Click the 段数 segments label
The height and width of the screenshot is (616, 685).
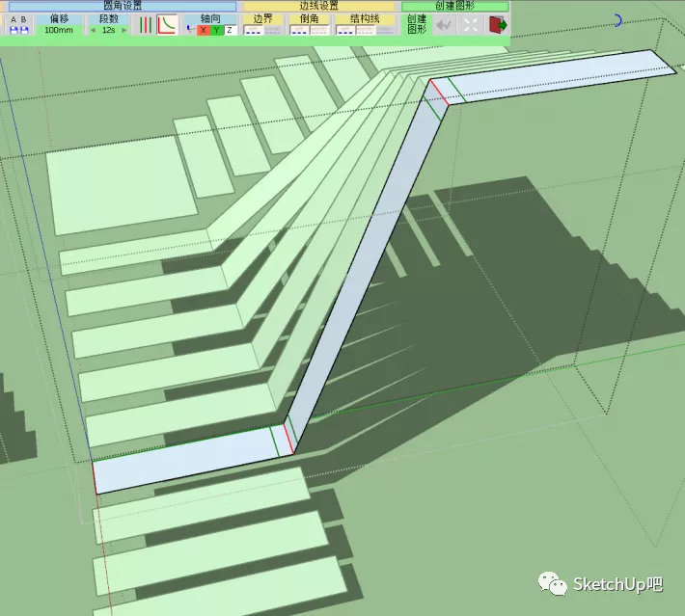108,18
